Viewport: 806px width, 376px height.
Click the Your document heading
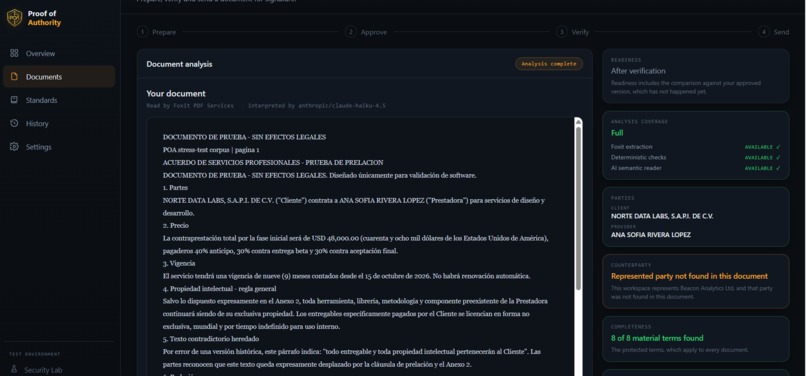176,94
